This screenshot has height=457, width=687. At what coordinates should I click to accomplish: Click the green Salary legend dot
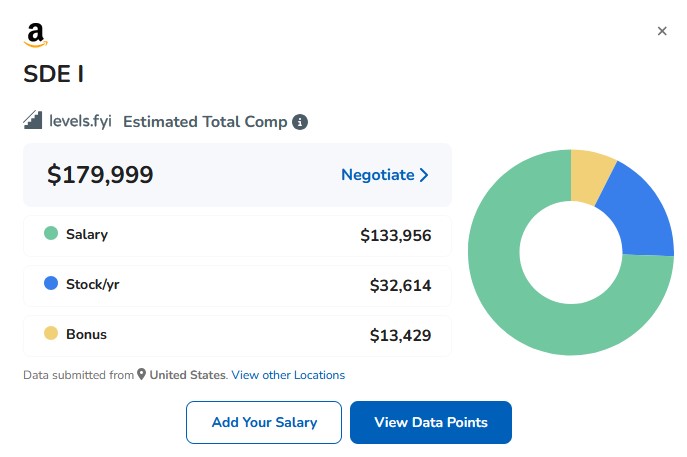[x=51, y=234]
